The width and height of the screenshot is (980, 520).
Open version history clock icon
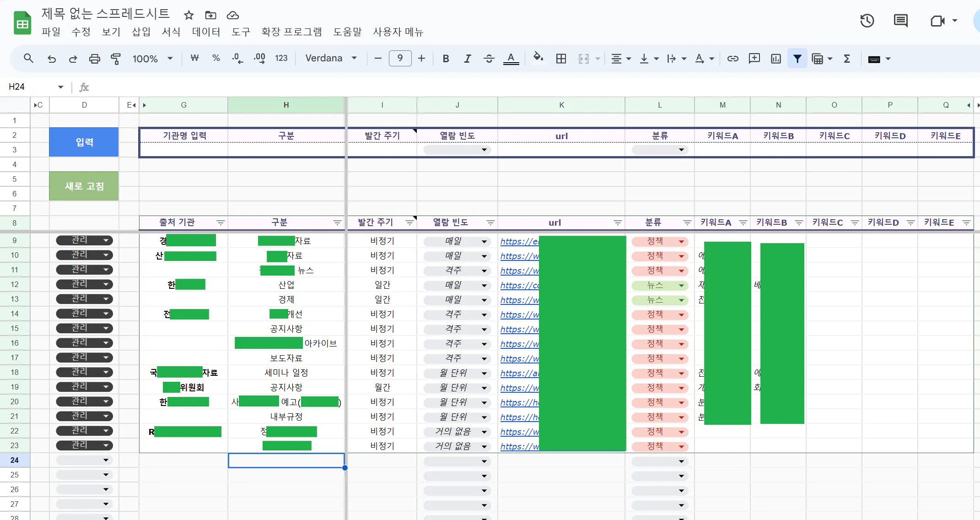coord(867,21)
